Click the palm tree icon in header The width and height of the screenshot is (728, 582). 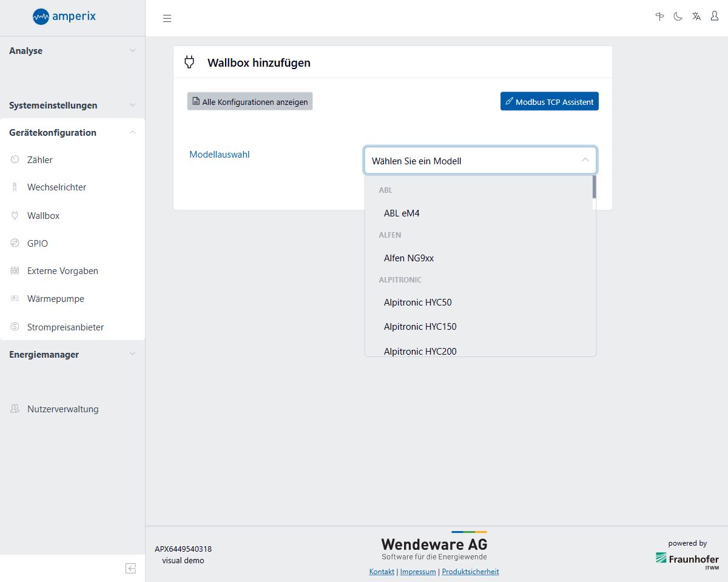coord(660,16)
